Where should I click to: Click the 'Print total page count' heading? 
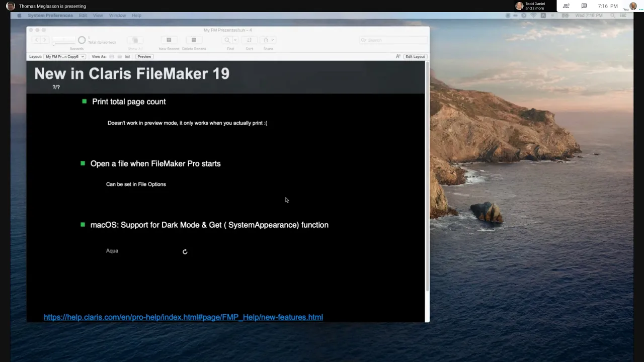(x=129, y=102)
